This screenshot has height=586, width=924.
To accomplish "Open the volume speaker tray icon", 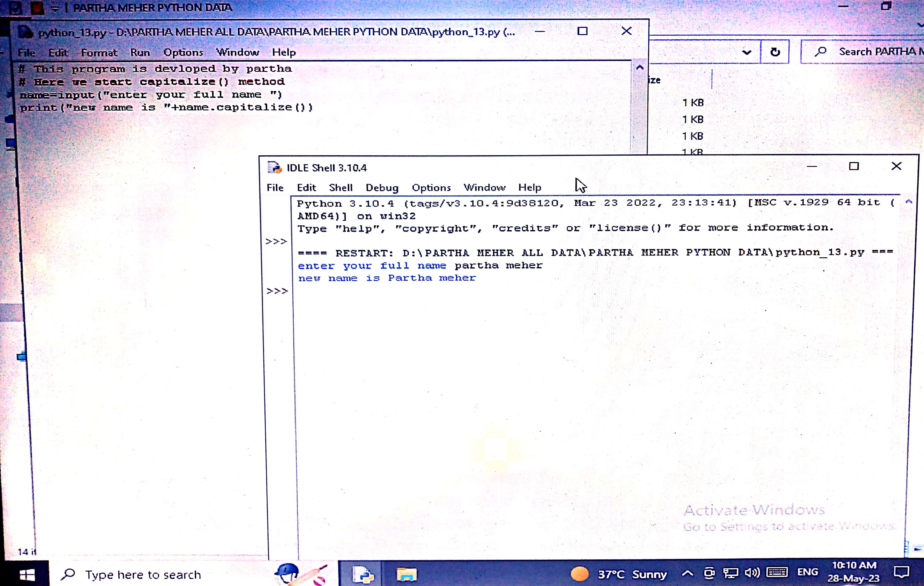I will coord(752,573).
